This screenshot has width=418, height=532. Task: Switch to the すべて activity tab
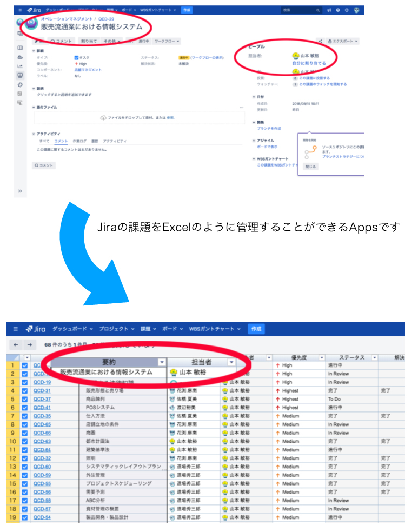pyautogui.click(x=44, y=141)
